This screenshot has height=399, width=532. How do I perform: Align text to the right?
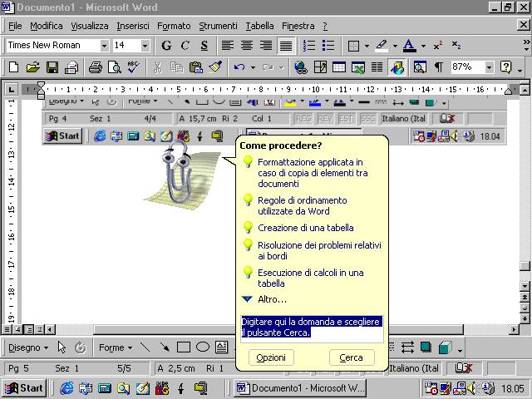pyautogui.click(x=266, y=46)
